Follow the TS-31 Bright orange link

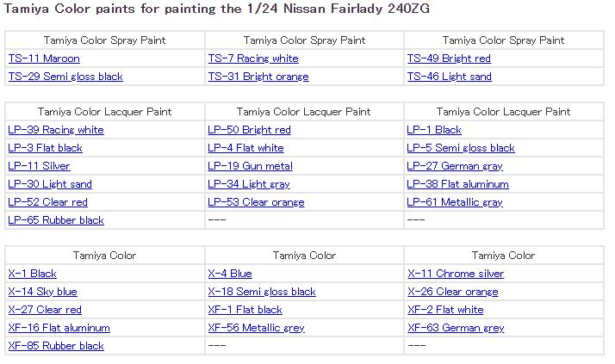(258, 77)
